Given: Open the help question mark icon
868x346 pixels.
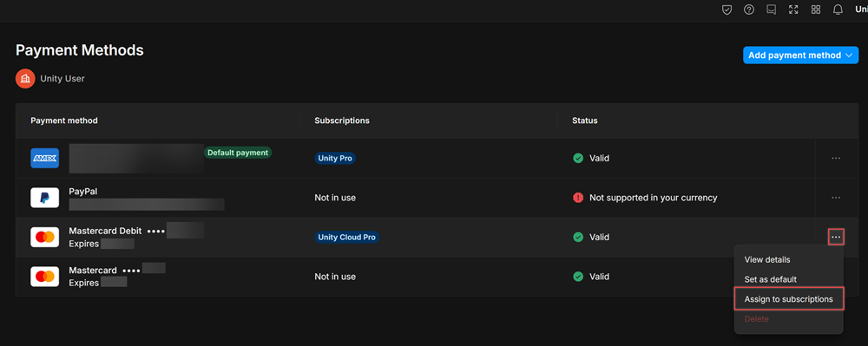Looking at the screenshot, I should pos(749,10).
